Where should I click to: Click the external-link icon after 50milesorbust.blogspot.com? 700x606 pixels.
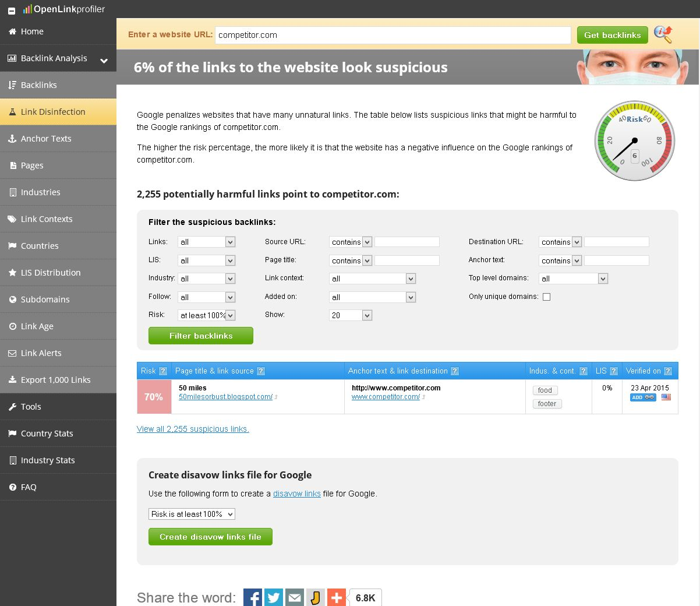coord(276,397)
